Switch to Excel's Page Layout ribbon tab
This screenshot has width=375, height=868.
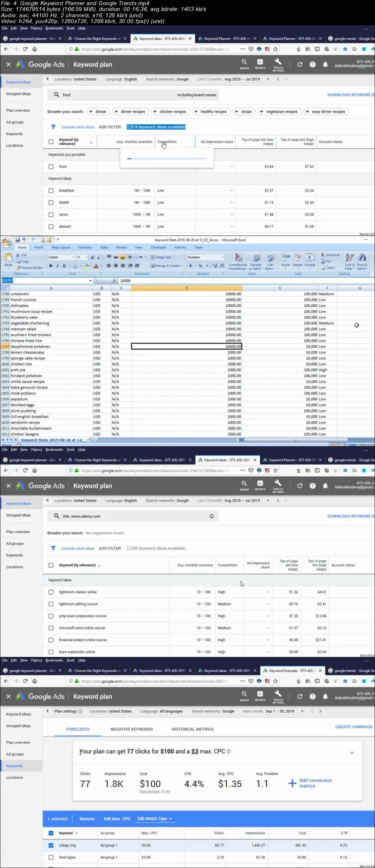61,247
